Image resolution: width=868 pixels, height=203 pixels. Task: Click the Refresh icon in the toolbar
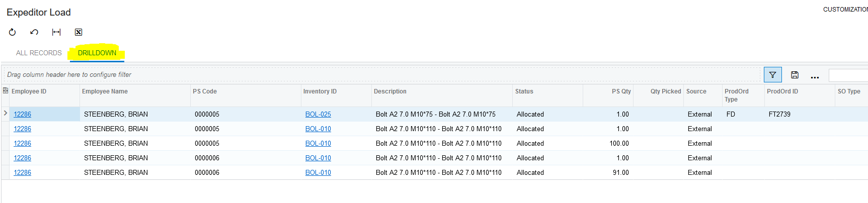point(13,32)
